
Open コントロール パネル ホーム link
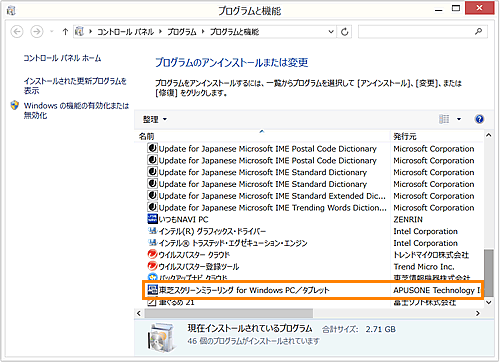tap(62, 58)
